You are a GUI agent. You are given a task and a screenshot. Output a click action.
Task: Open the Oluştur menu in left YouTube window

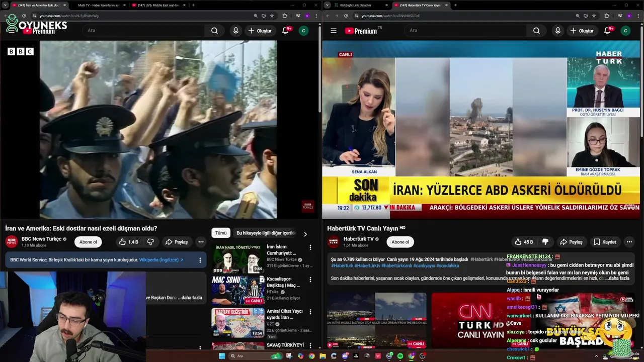point(260,31)
